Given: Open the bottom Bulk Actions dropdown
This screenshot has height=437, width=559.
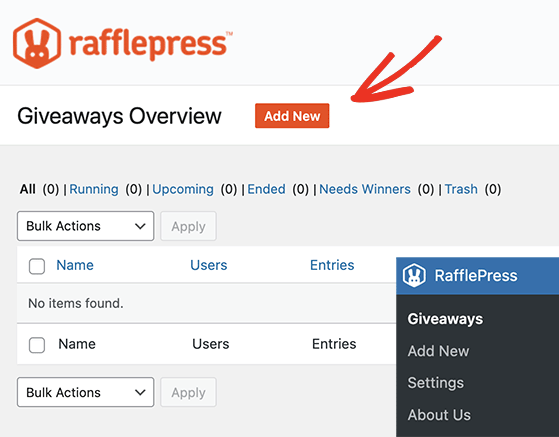Looking at the screenshot, I should [x=86, y=392].
